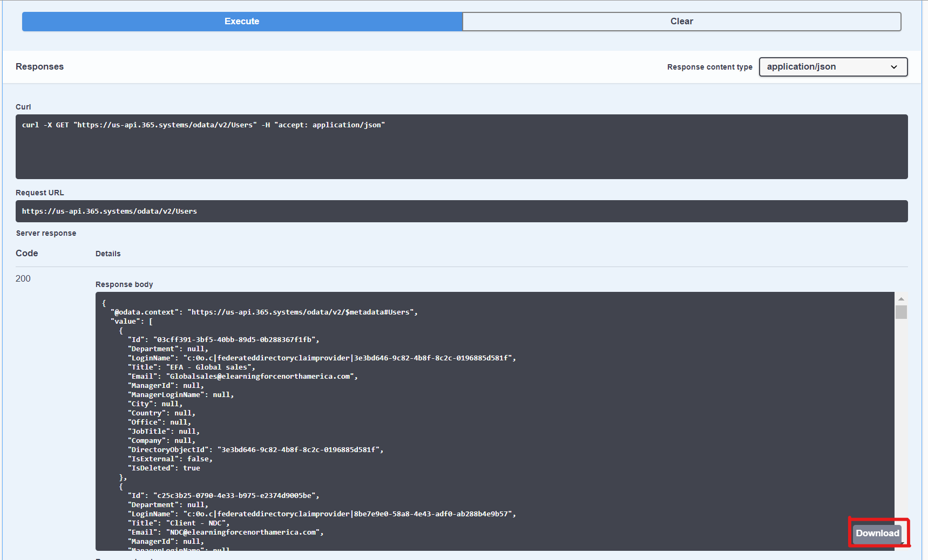Image resolution: width=928 pixels, height=560 pixels.
Task: Click the @odata.context line in response
Action: tap(264, 312)
